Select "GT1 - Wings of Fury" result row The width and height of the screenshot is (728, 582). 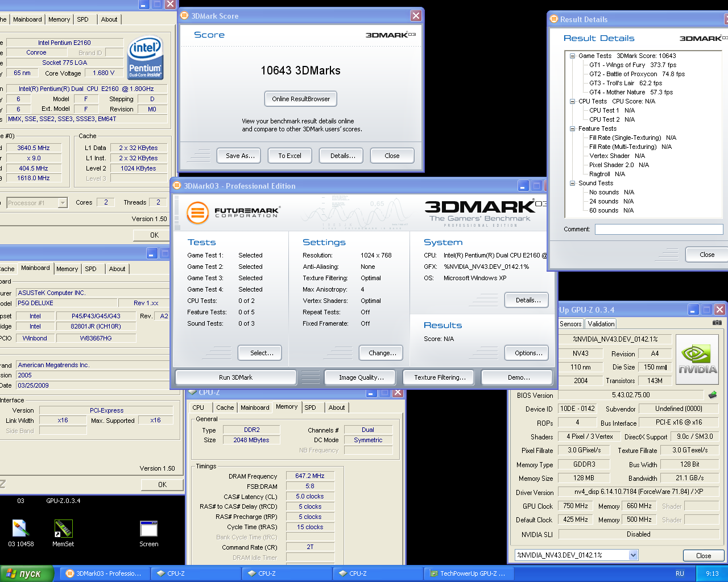pyautogui.click(x=632, y=65)
